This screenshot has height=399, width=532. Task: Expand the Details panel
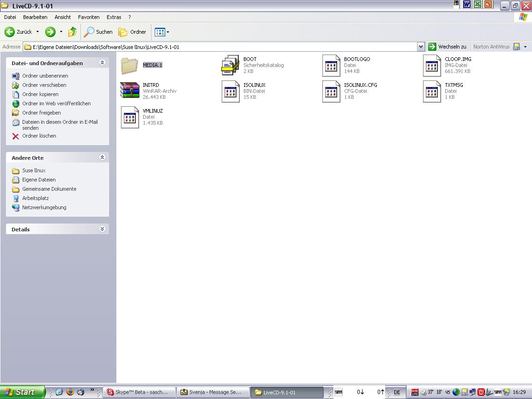point(102,229)
